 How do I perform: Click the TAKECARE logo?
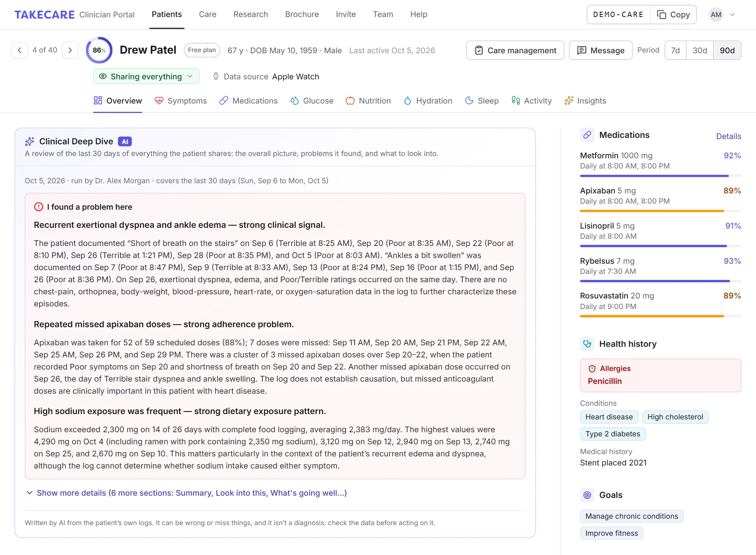(x=45, y=15)
